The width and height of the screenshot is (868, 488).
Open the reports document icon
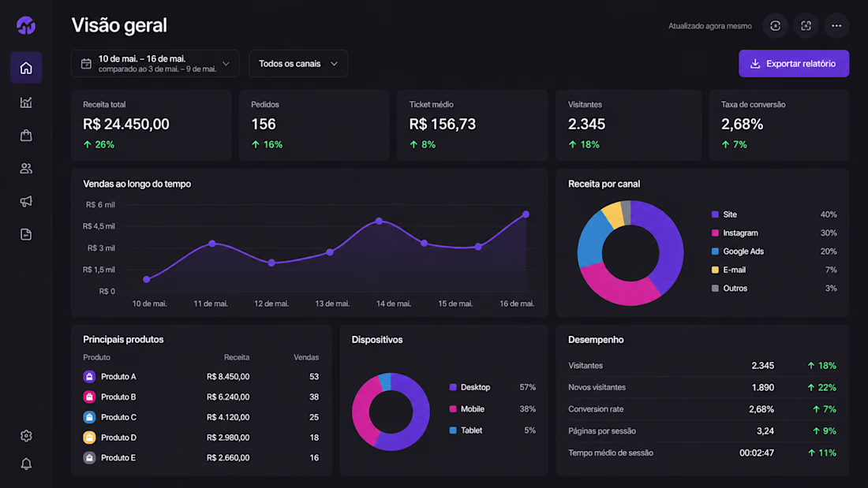26,234
